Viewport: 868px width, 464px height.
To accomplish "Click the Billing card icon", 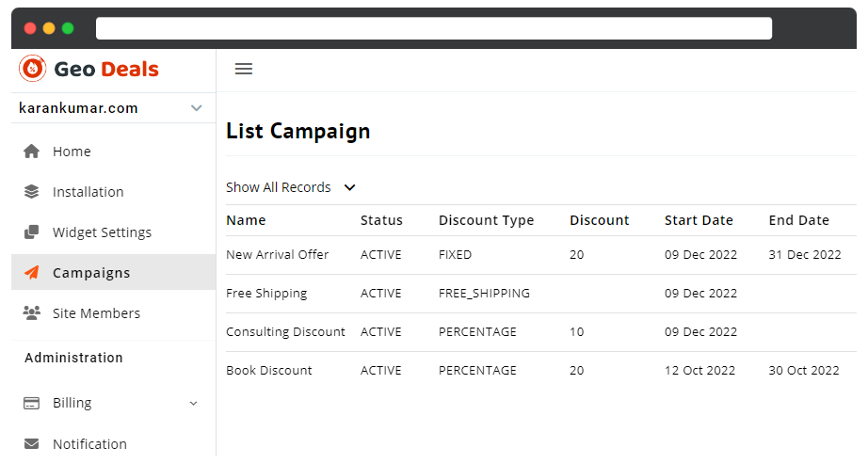I will [32, 403].
